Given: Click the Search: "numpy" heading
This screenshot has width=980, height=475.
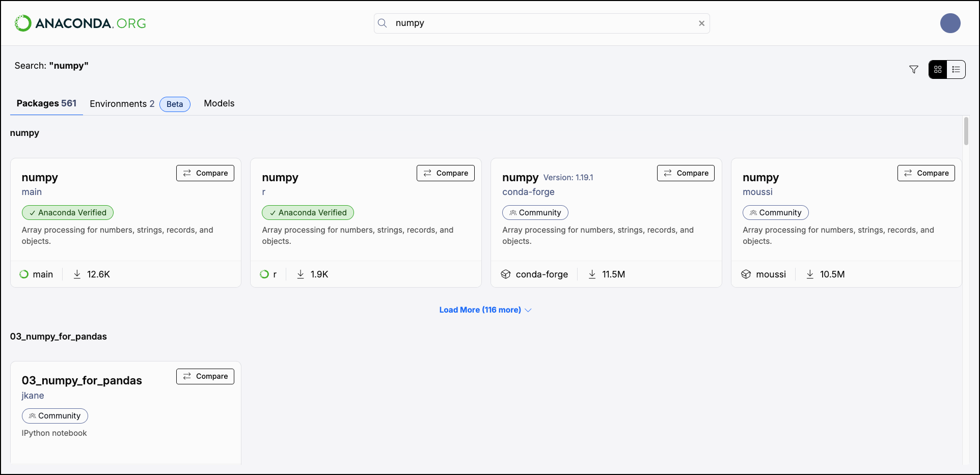Looking at the screenshot, I should (x=51, y=66).
